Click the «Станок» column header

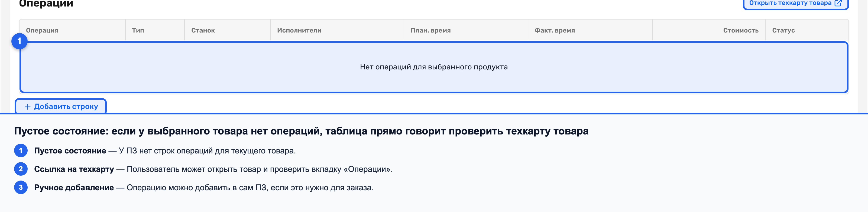pyautogui.click(x=203, y=30)
